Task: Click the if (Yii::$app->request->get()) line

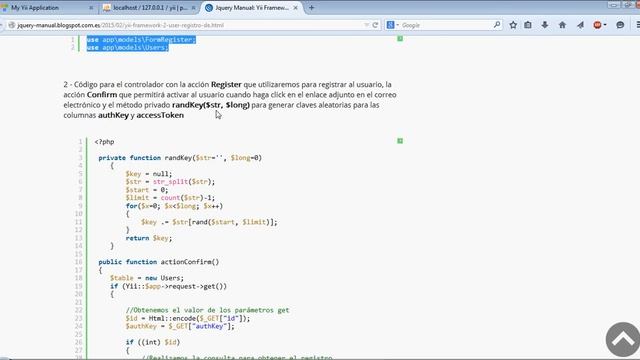Action: tap(168, 286)
